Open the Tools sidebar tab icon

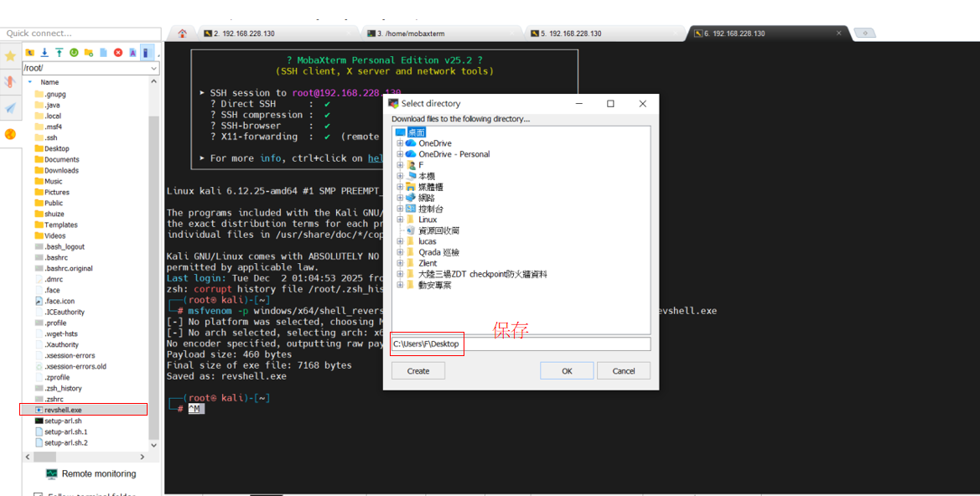[x=10, y=82]
